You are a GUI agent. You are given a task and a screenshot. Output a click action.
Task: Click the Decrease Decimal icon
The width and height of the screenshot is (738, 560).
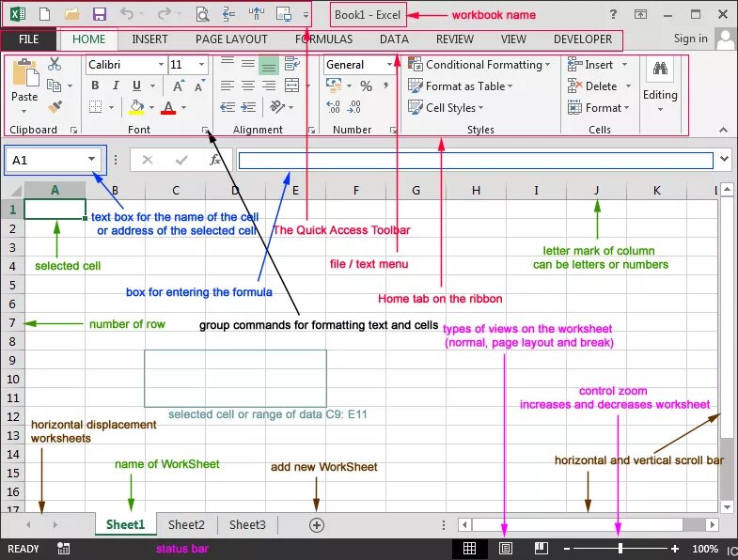[353, 107]
